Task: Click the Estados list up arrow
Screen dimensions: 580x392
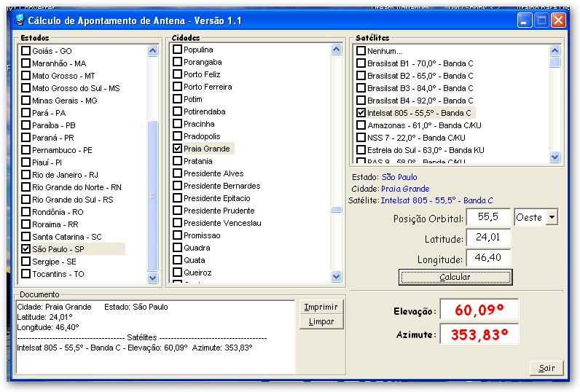Action: (153, 51)
